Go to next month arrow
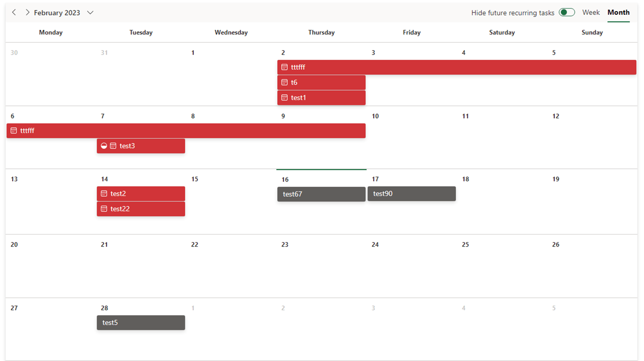The image size is (644, 361). pyautogui.click(x=28, y=12)
